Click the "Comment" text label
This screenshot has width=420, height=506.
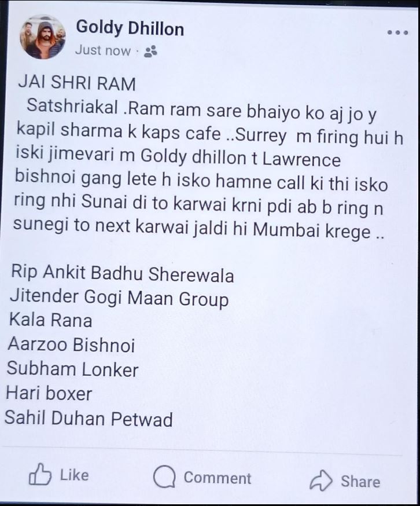coord(217,478)
